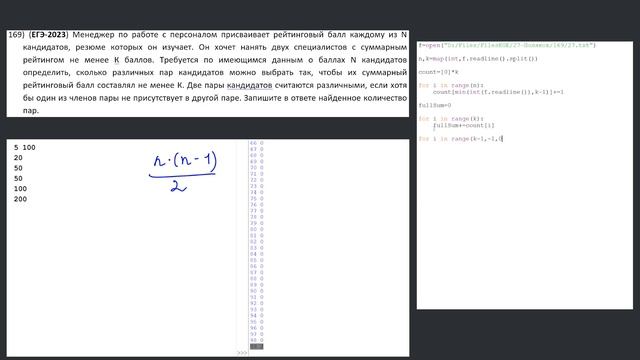Viewport: 640px width, 360px height.
Task: Click the count[min(int(f.readline()),k-1)]+=1 line
Action: coord(498,92)
